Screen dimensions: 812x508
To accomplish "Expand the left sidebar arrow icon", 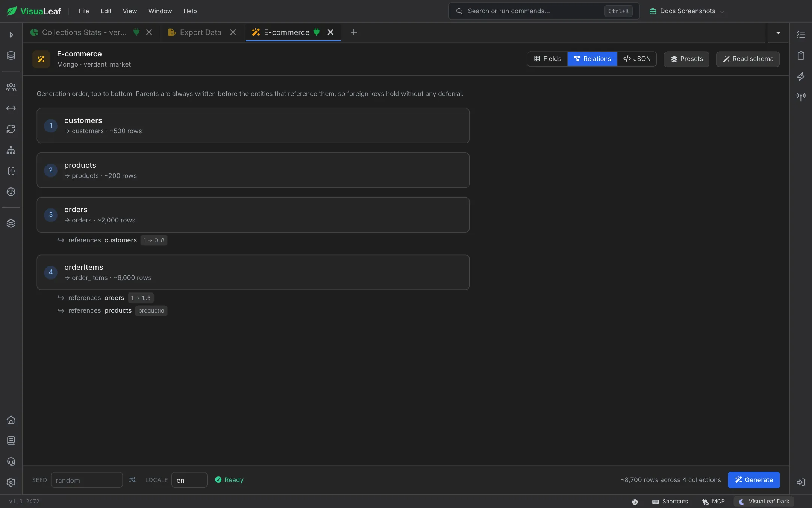I will point(11,35).
